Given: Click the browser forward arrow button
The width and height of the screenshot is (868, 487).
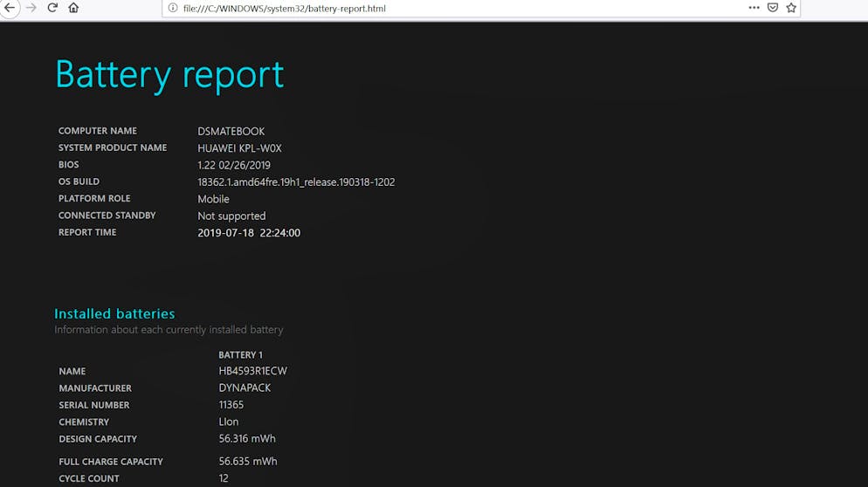Looking at the screenshot, I should tap(31, 8).
